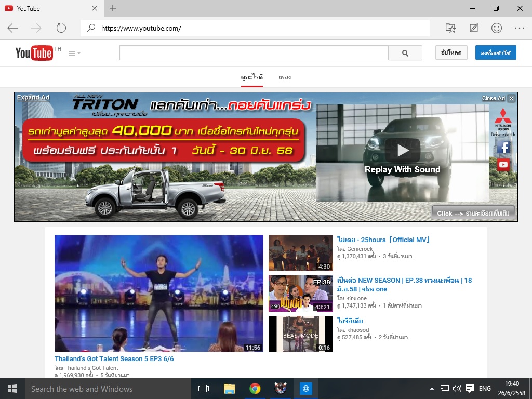Close the ad with the X box icon
Viewport: 532px width, 399px height.
click(511, 98)
